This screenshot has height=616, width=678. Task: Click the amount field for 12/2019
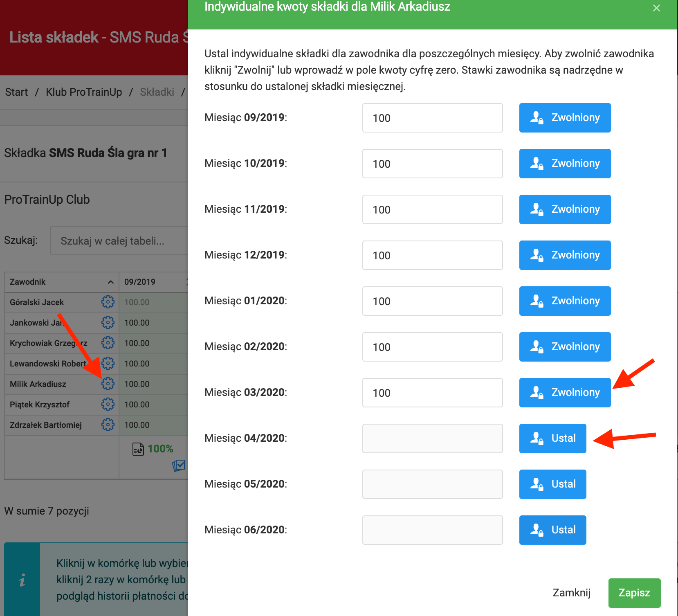pos(432,255)
